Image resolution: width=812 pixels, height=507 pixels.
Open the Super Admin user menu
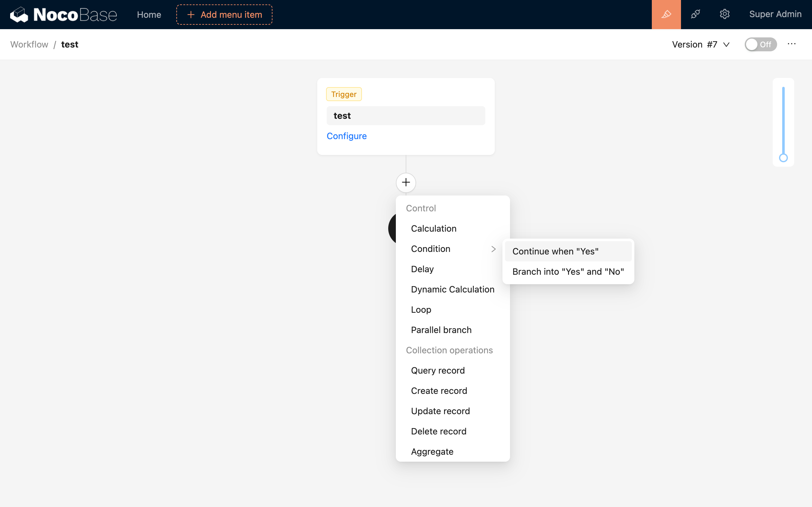[775, 15]
